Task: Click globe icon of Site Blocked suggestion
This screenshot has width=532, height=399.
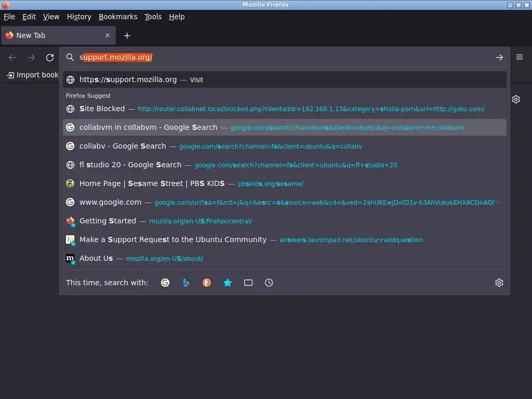Action: pos(70,109)
